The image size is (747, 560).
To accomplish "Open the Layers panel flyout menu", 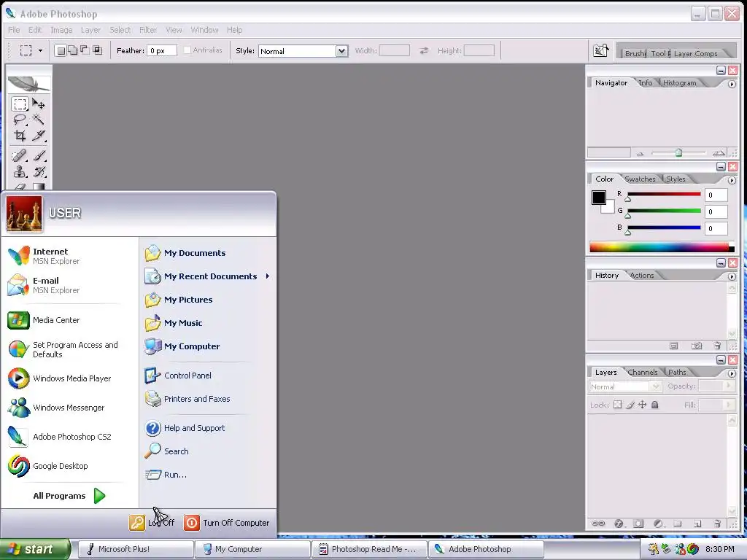I will point(732,374).
